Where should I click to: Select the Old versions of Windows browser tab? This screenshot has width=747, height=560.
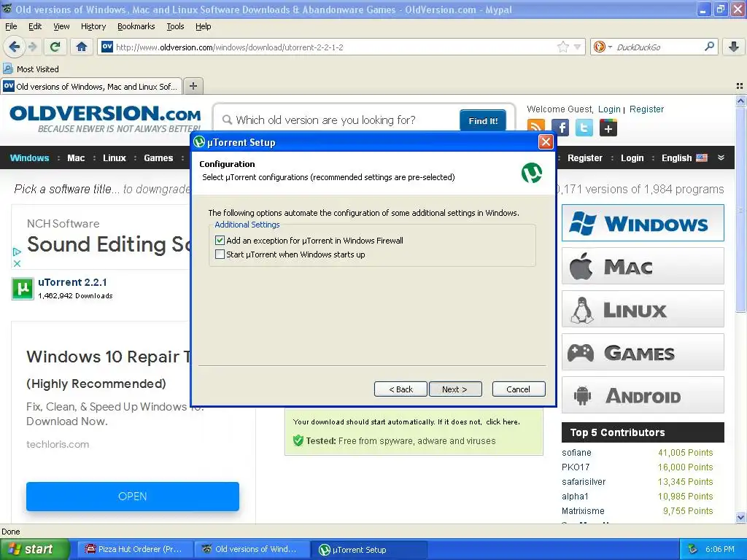(91, 86)
